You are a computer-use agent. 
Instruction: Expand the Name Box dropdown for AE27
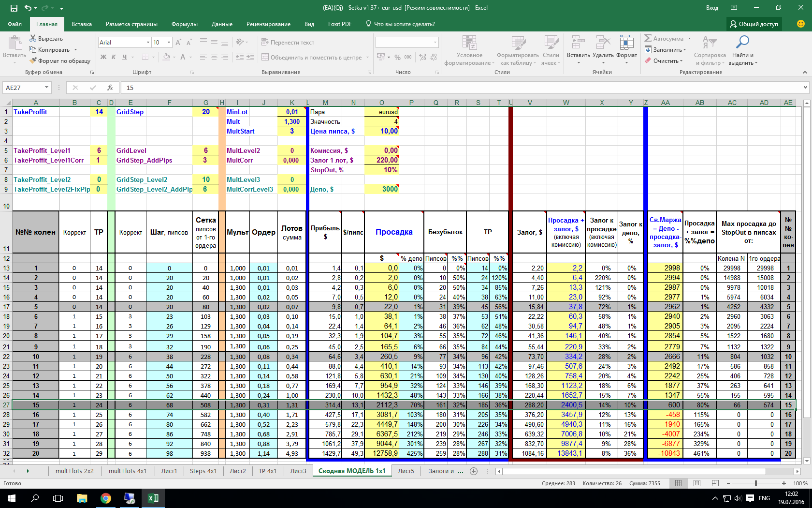click(x=46, y=88)
